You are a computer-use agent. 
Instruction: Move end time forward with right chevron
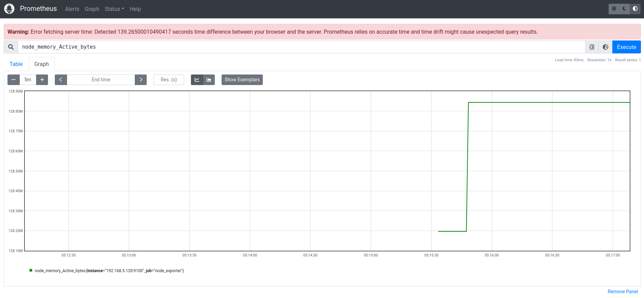click(141, 80)
